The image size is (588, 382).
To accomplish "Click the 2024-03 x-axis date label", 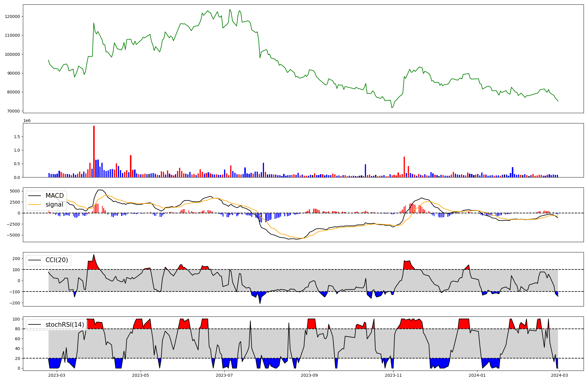I will (559, 375).
